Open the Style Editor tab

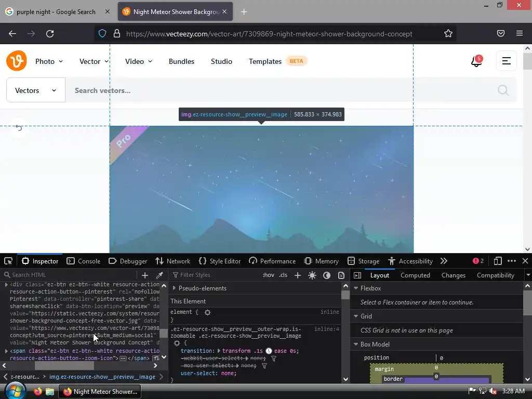point(220,261)
